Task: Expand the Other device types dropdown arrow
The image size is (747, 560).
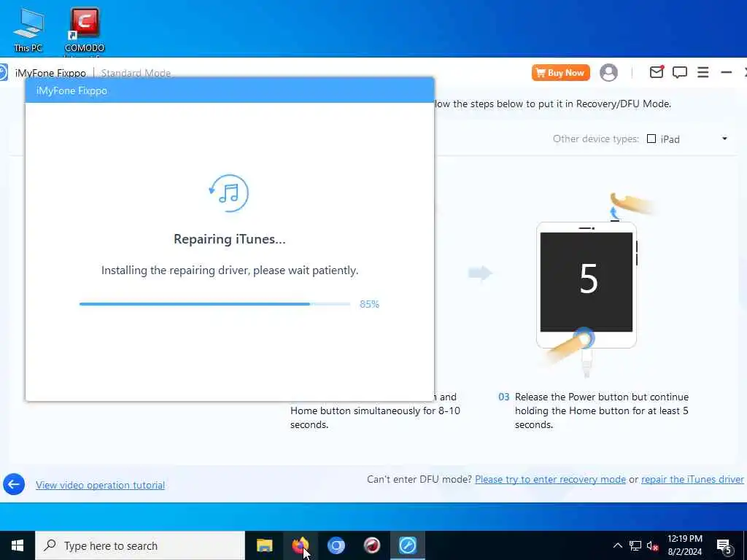Action: [724, 139]
